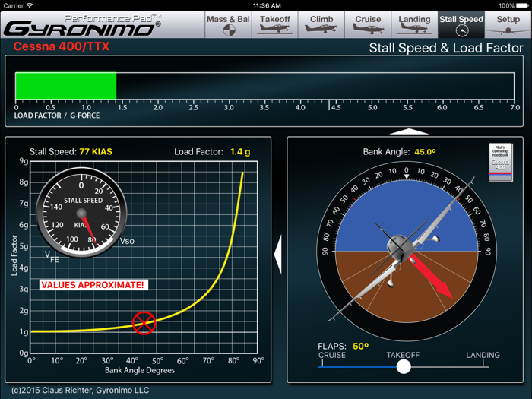Switch to the Takeoff tab

click(275, 25)
